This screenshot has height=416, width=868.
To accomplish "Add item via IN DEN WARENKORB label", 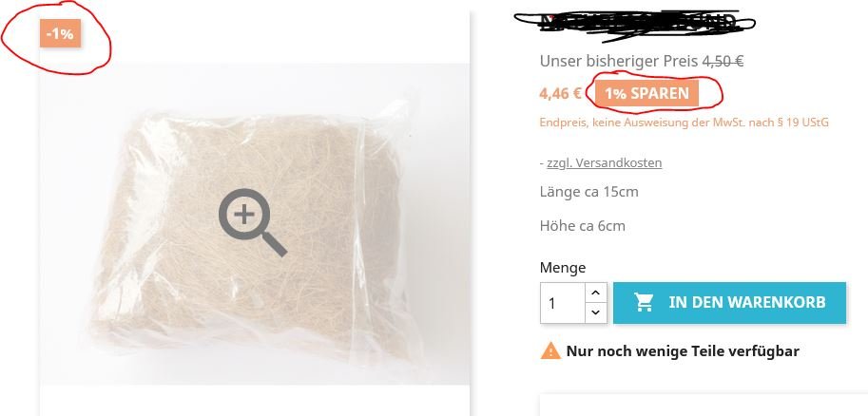I will click(746, 303).
